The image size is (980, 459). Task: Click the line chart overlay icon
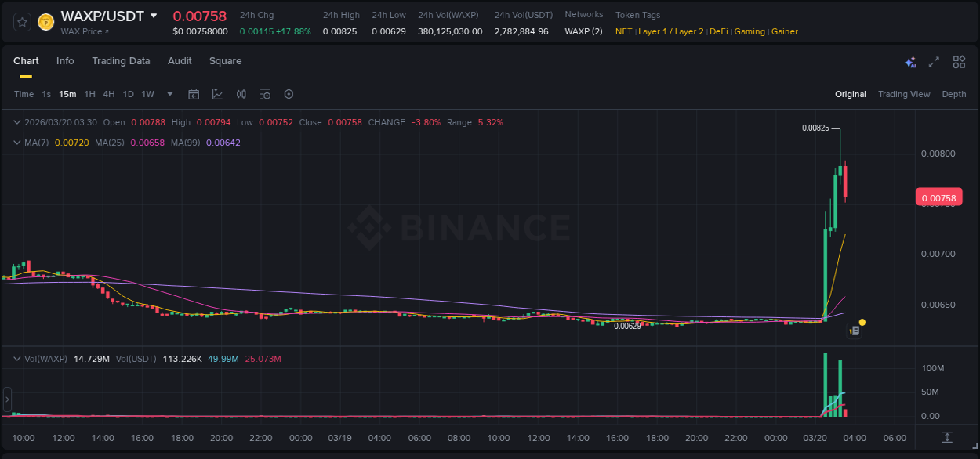click(x=216, y=94)
